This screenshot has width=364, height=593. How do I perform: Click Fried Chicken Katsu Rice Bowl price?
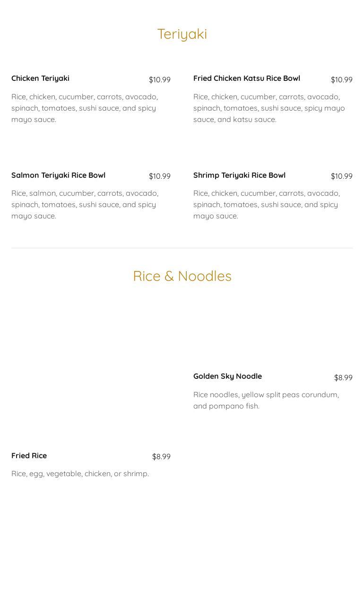coord(342,79)
